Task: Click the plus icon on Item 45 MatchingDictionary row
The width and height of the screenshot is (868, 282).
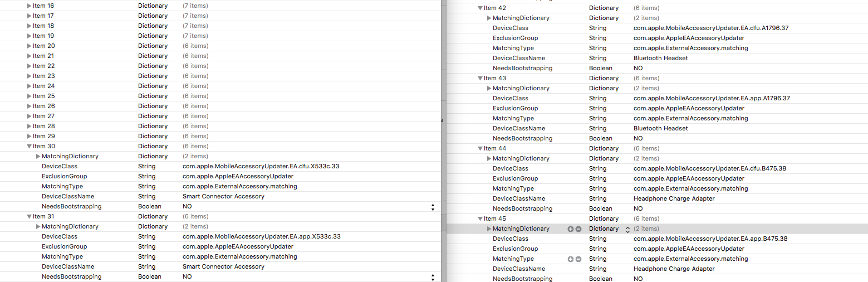Action: 570,229
